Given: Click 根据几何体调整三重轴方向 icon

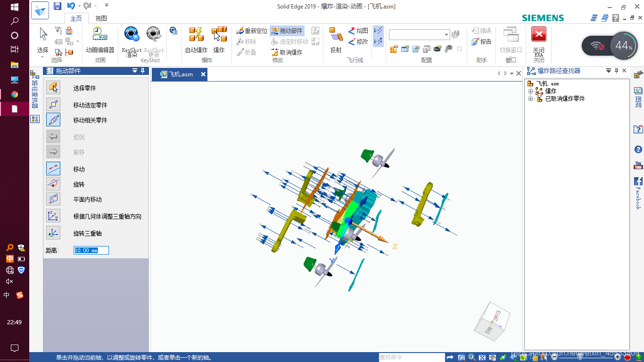Looking at the screenshot, I should [x=53, y=216].
